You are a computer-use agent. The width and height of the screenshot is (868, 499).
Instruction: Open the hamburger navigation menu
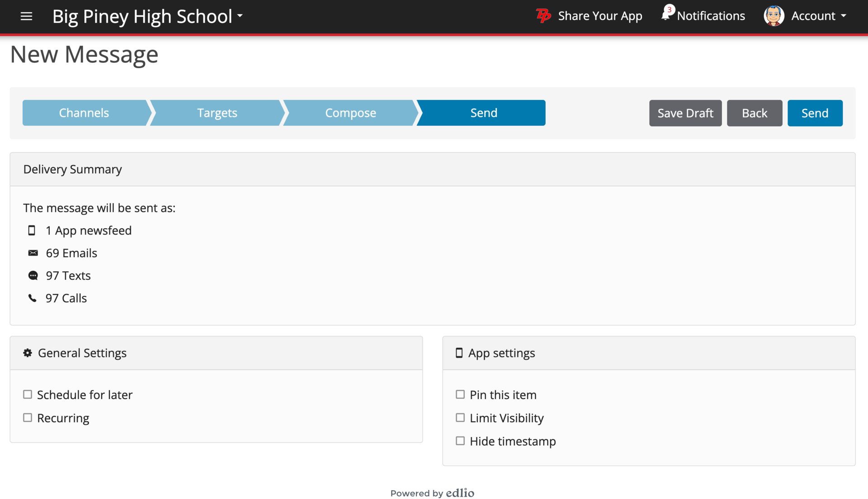pyautogui.click(x=26, y=16)
